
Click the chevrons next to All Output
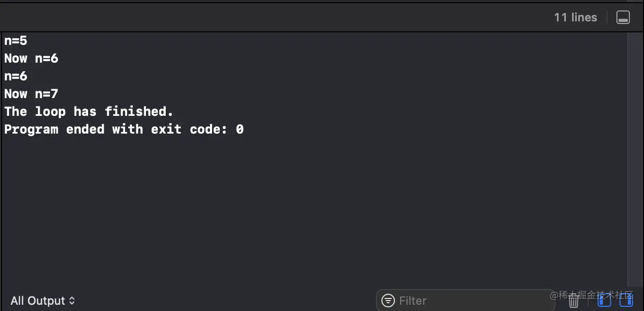72,301
